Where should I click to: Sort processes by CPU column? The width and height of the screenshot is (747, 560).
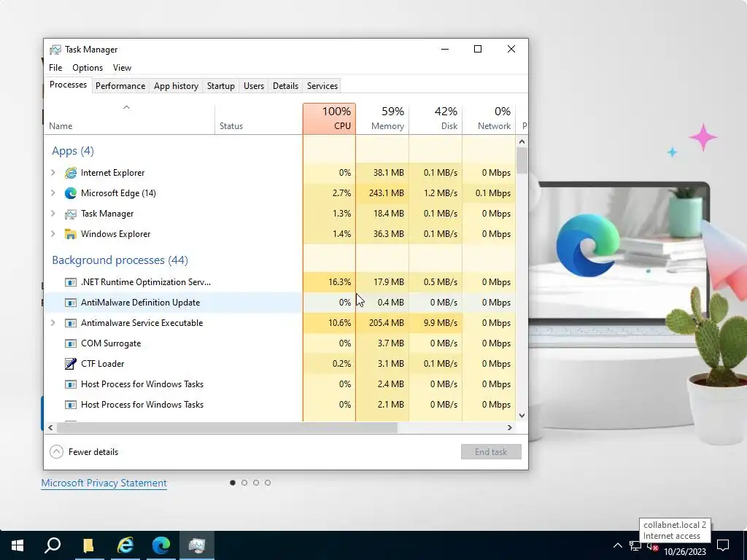tap(329, 119)
